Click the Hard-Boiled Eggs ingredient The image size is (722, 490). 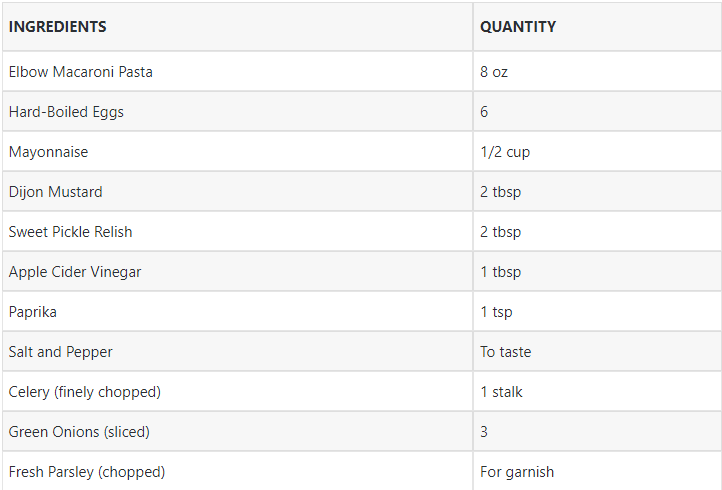66,112
